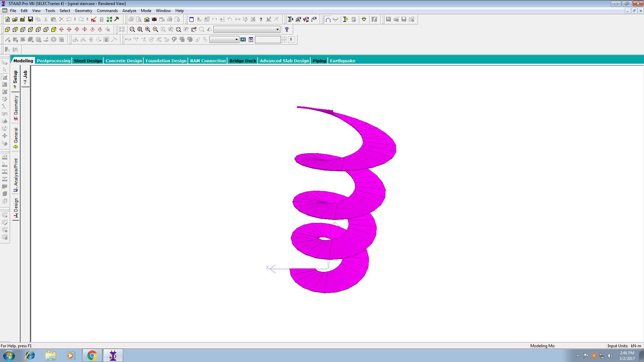
Task: Zoom out with the red minus magnifier
Action: [155, 29]
